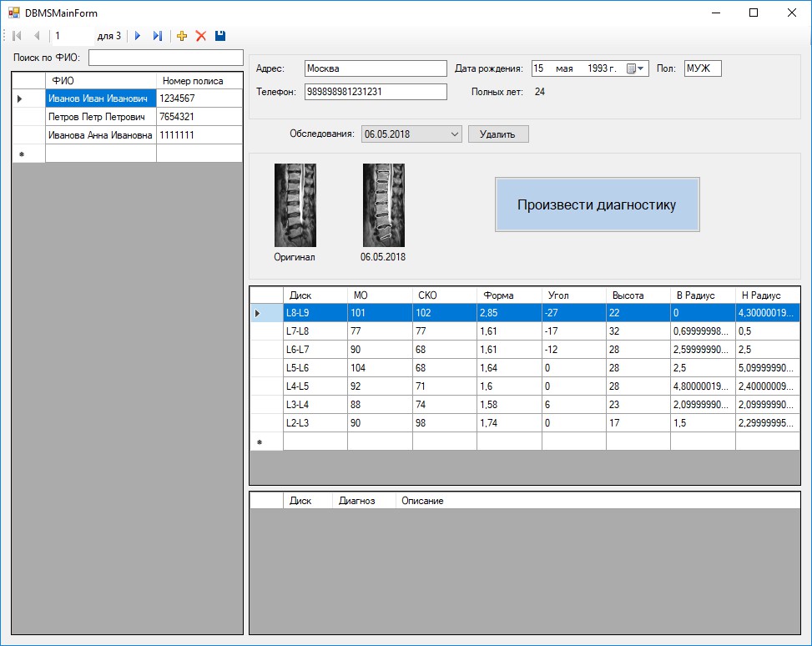This screenshot has width=812, height=646.
Task: Click the DBMSMainForm window title icon
Action: [x=13, y=13]
